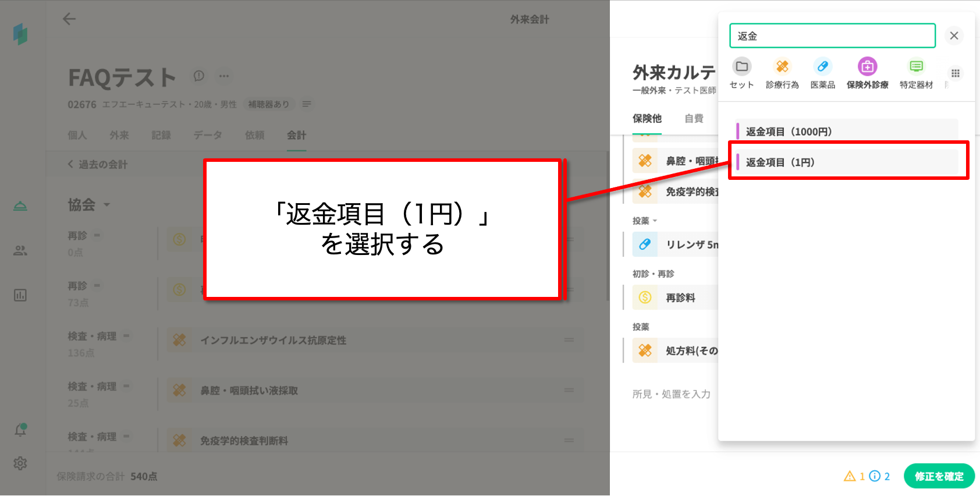Collapse the 再診 73点 section
The width and height of the screenshot is (980, 496).
(97, 285)
